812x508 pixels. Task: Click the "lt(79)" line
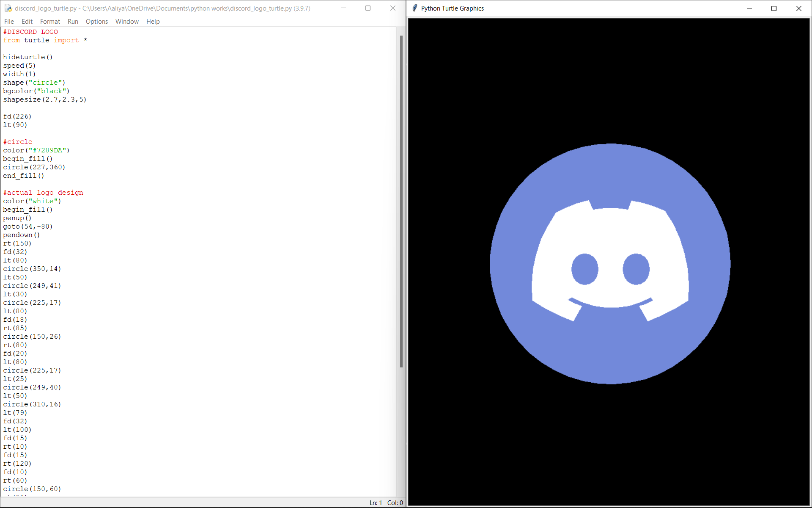[x=15, y=413]
